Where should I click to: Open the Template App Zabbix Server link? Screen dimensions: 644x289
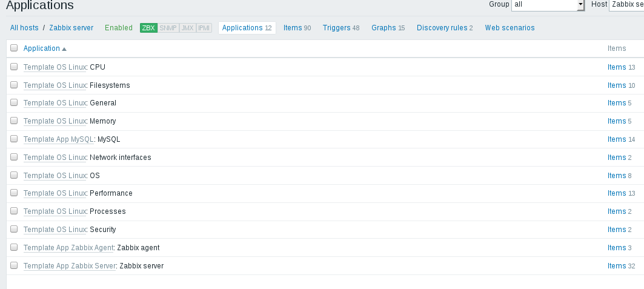70,266
